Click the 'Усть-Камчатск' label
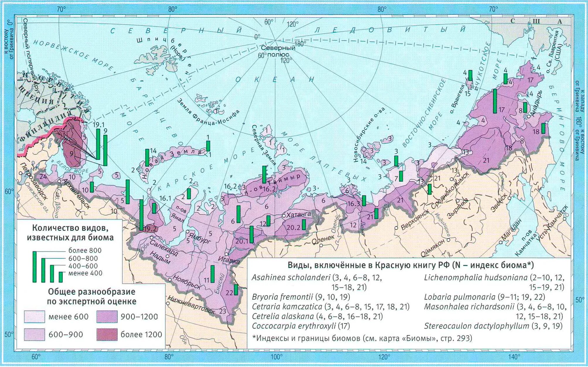588x367 pixels. click(x=552, y=223)
